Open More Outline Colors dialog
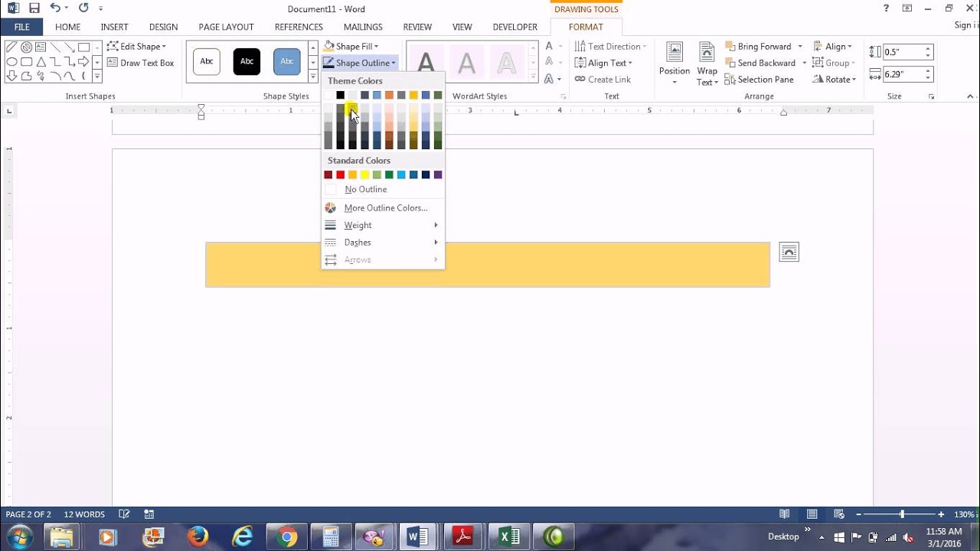This screenshot has height=551, width=980. 383,208
